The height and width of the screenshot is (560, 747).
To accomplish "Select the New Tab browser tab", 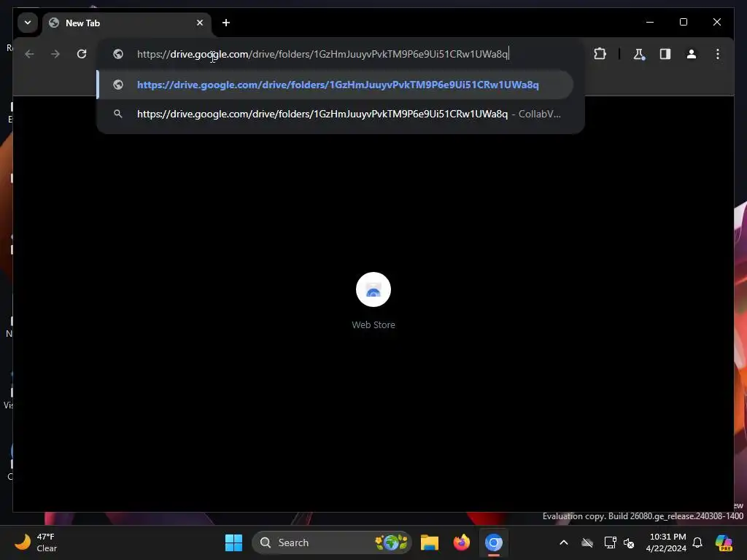I will pyautogui.click(x=126, y=23).
